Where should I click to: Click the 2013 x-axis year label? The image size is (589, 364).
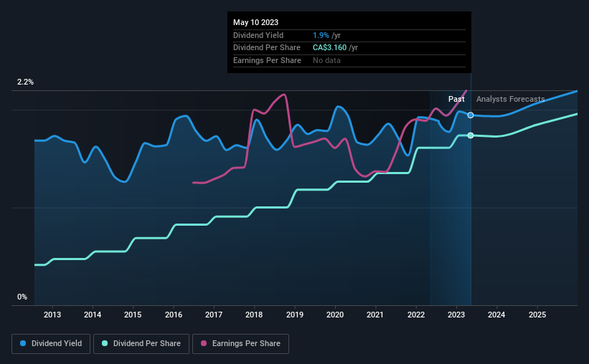pyautogui.click(x=52, y=315)
